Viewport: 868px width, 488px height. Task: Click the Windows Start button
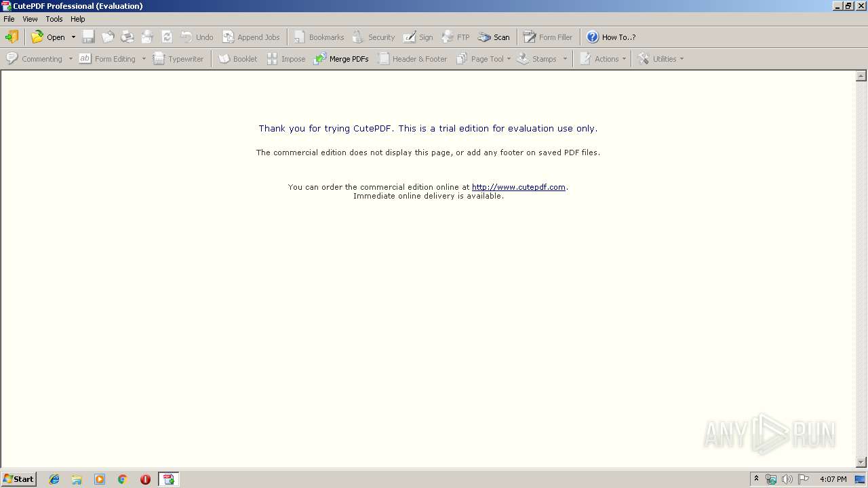point(18,479)
